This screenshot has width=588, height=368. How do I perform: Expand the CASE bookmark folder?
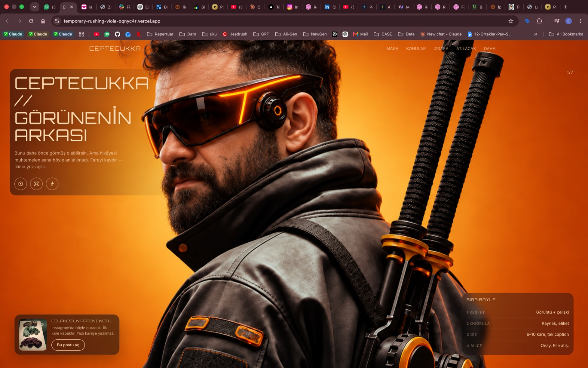[383, 34]
